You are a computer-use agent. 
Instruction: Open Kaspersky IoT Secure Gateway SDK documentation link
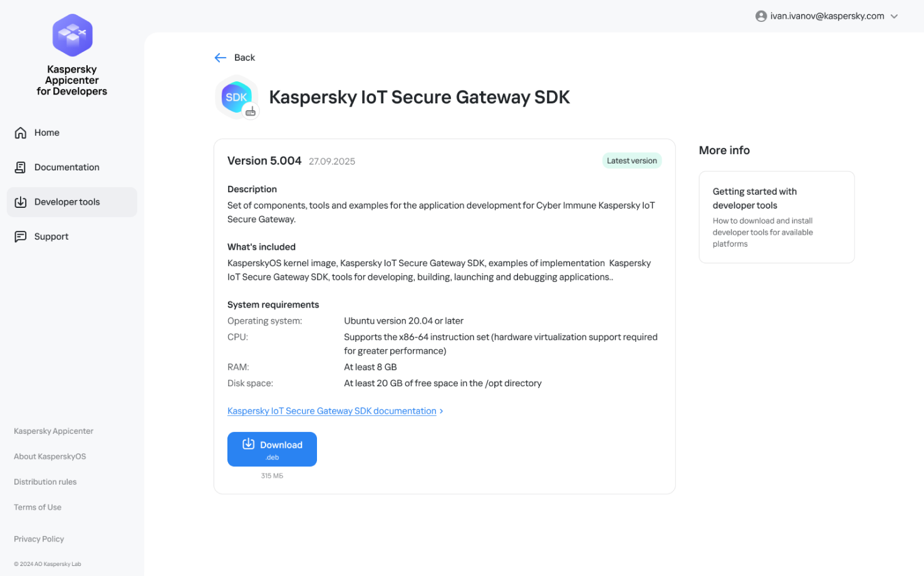331,411
